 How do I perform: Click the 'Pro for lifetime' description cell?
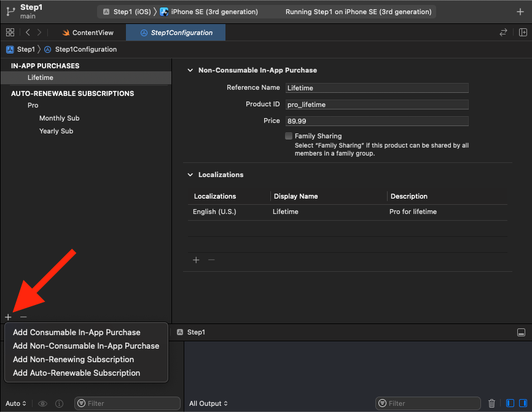(x=413, y=212)
